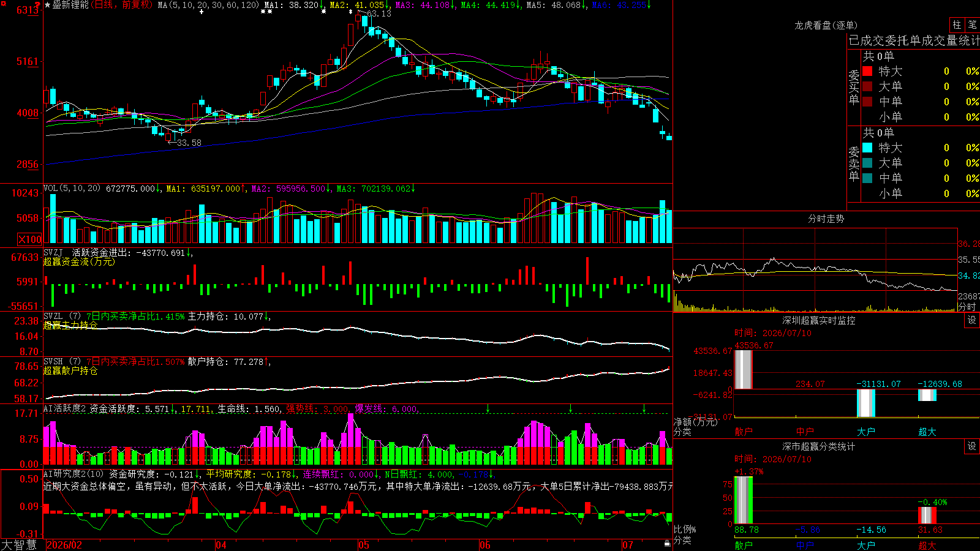Jump to 2026/02 on the date axis
The width and height of the screenshot is (980, 551).
pyautogui.click(x=64, y=545)
